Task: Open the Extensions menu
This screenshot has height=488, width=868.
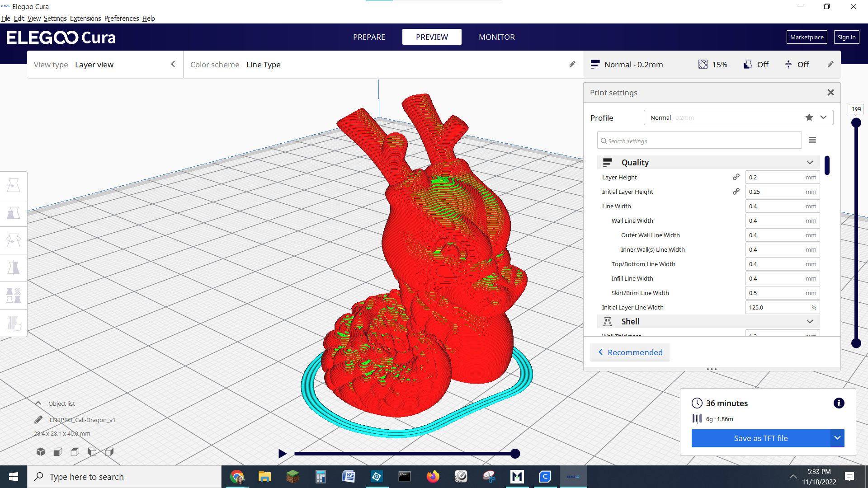Action: click(x=85, y=19)
